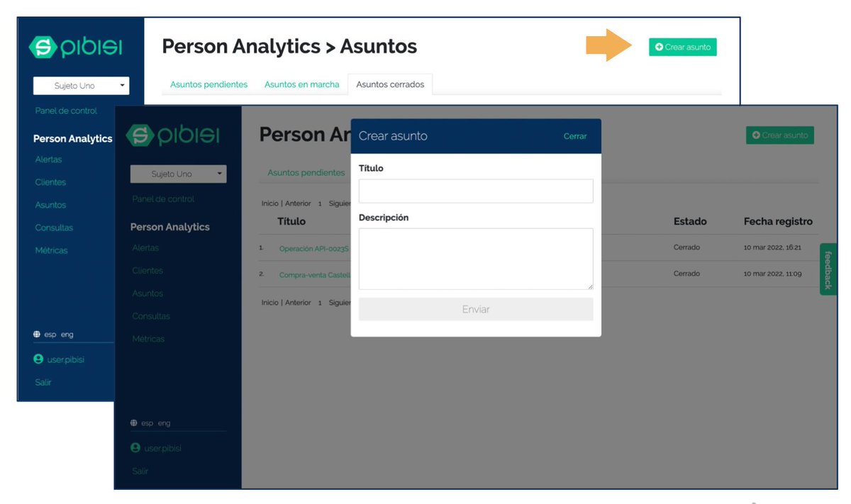
Task: Click bottom Anterior pagination link
Action: coord(298,303)
